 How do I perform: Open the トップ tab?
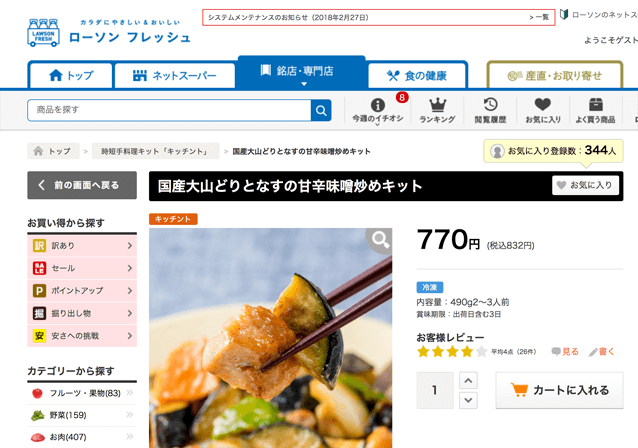tap(71, 76)
